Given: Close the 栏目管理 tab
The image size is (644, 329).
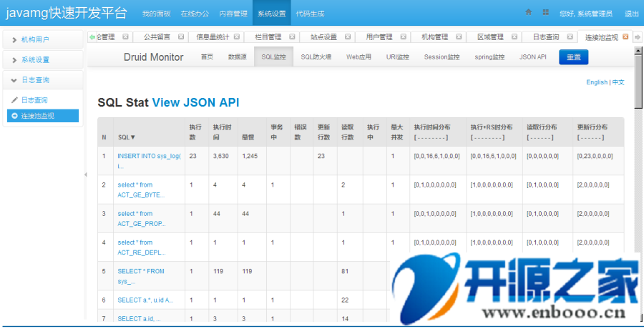Looking at the screenshot, I should [x=292, y=37].
